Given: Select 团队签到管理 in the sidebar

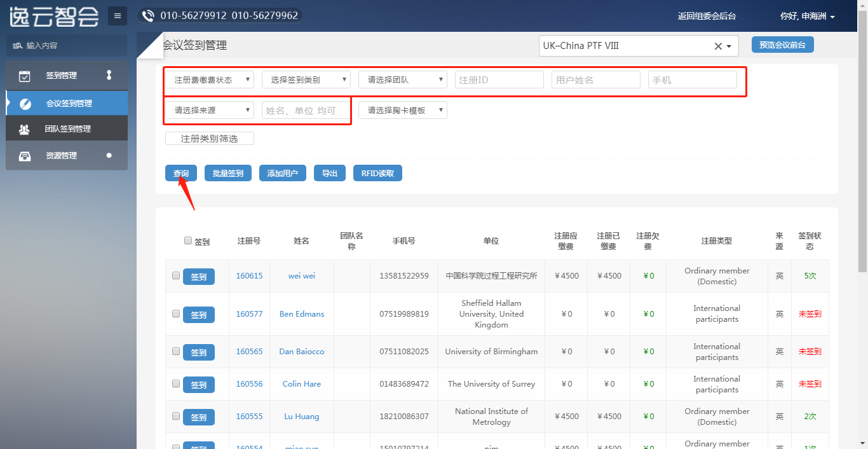Looking at the screenshot, I should 67,129.
